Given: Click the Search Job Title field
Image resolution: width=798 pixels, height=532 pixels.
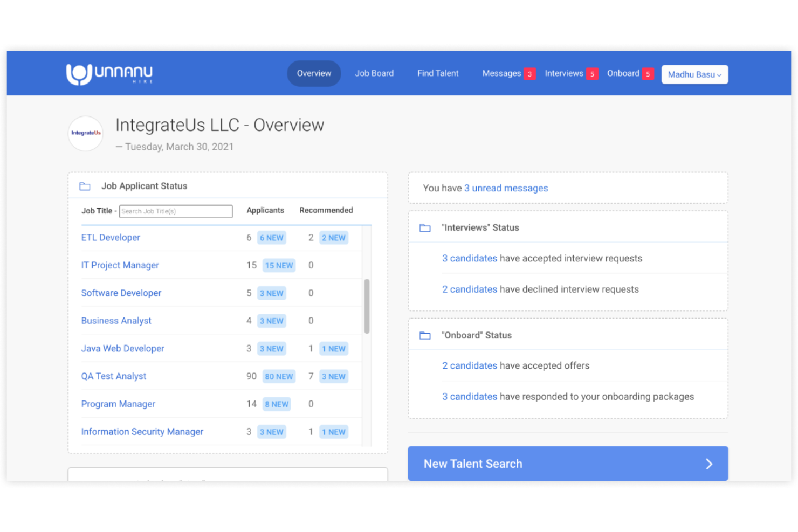Looking at the screenshot, I should coord(176,211).
